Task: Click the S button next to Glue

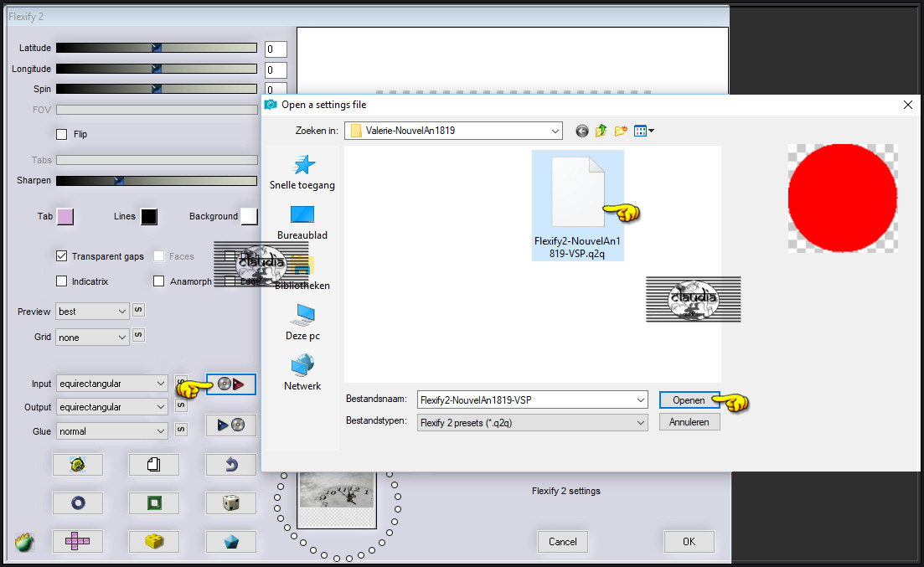Action: tap(182, 430)
